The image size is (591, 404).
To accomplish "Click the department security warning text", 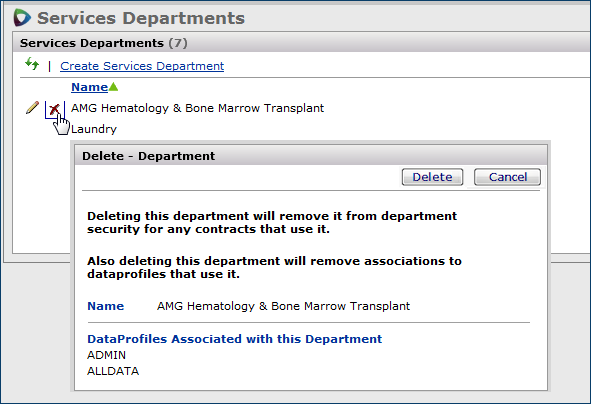I will click(x=272, y=222).
